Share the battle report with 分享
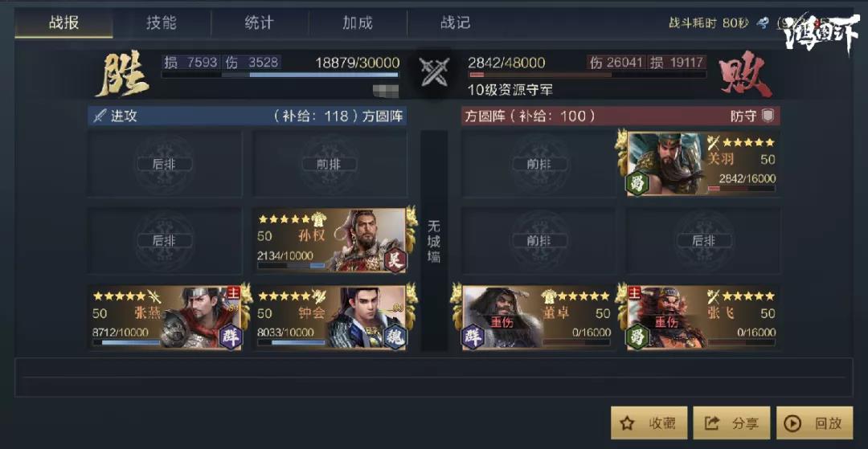868x449 pixels. tap(732, 423)
